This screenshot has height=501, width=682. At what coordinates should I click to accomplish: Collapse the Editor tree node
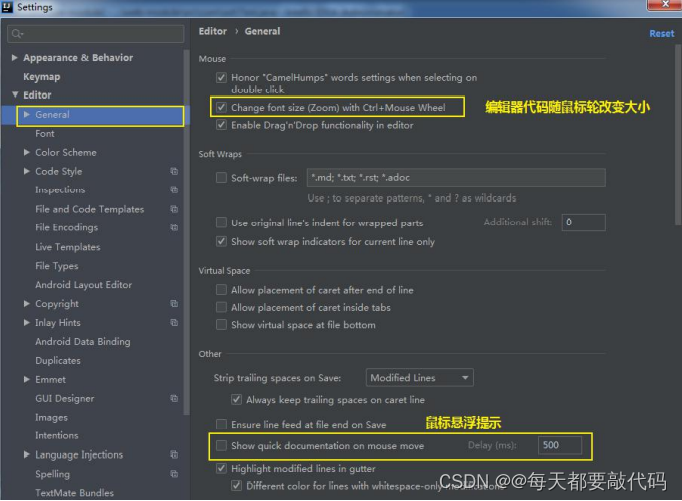pyautogui.click(x=15, y=94)
